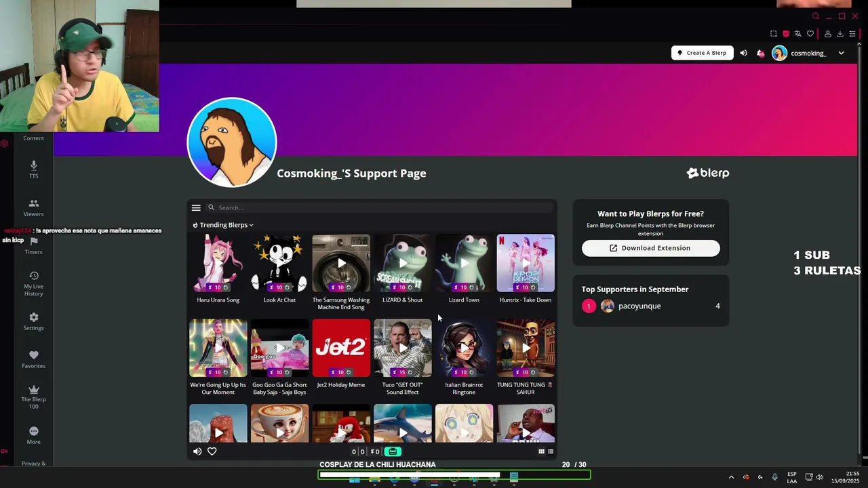The height and width of the screenshot is (488, 868).
Task: Open notifications bell with red badge
Action: 761,53
